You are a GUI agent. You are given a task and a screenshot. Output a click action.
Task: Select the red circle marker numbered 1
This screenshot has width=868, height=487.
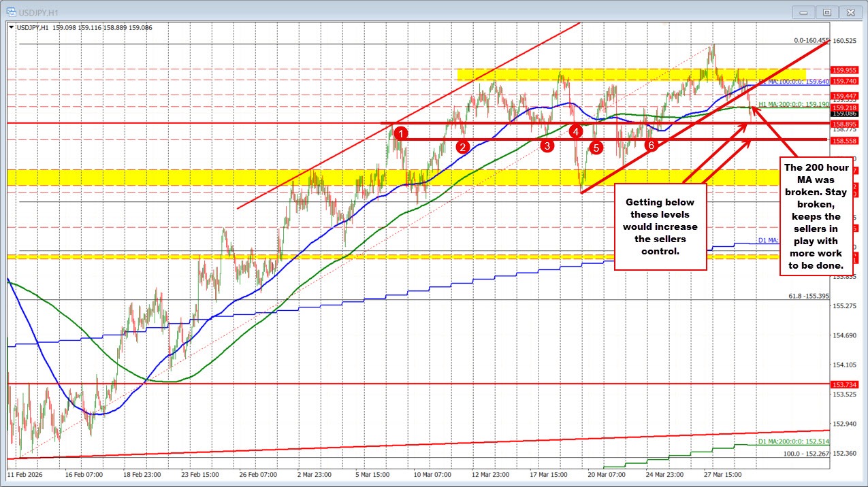[x=400, y=134]
